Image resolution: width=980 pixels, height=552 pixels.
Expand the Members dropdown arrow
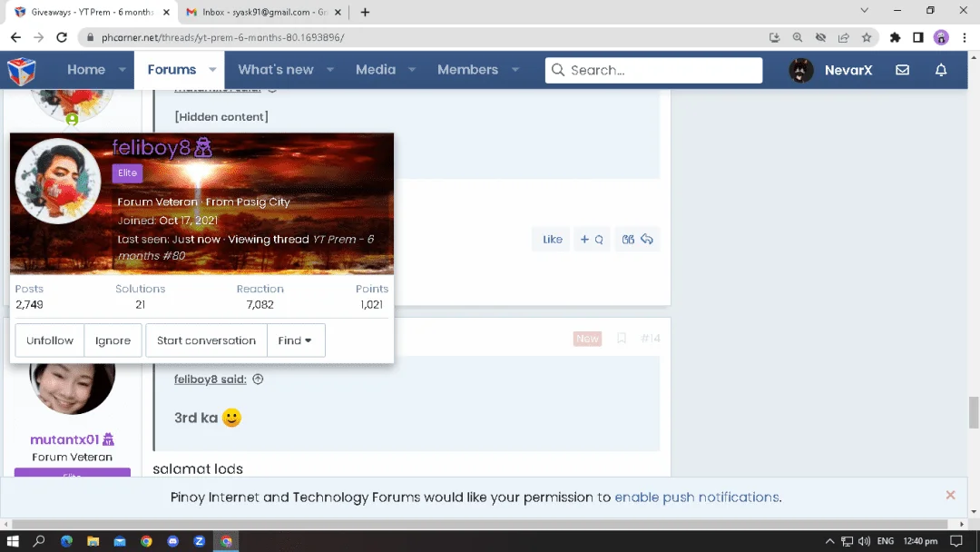515,70
